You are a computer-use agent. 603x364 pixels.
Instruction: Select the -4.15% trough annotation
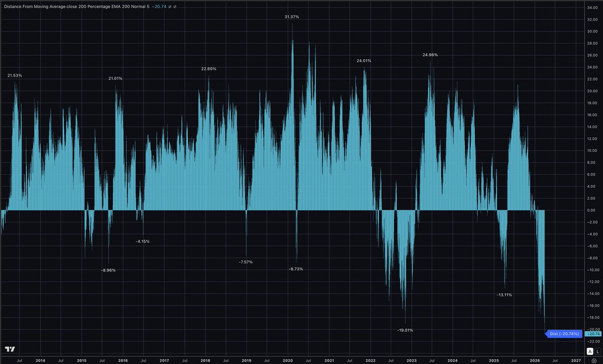(142, 241)
